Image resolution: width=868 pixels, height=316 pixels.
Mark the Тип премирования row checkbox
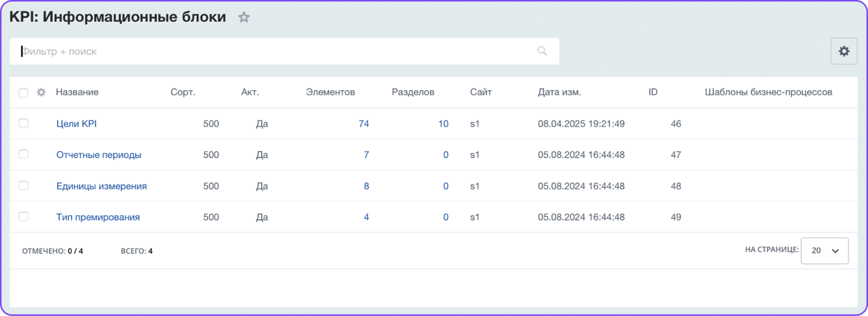(23, 216)
